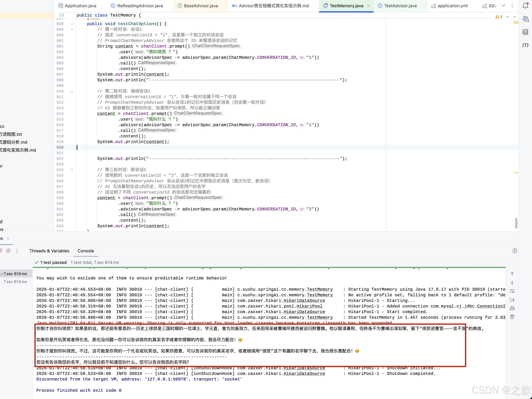Screen dimensions: 532x399
Task: Collapse the testChatOptions method fold arrow
Action: click(x=72, y=24)
